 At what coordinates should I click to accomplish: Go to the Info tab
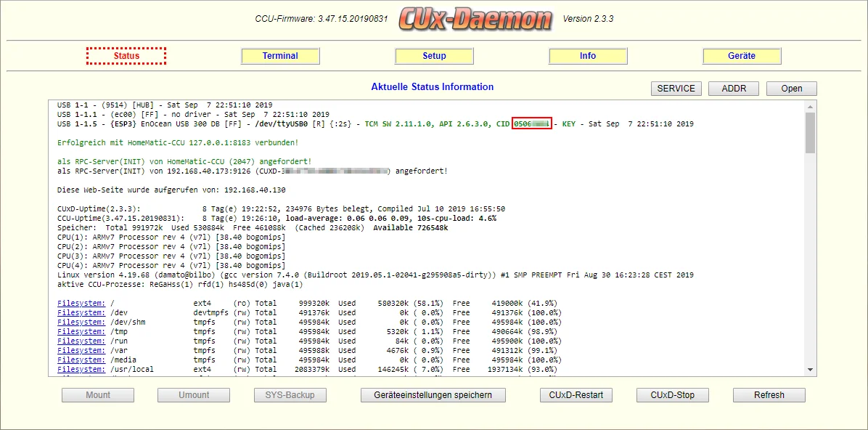[x=588, y=56]
